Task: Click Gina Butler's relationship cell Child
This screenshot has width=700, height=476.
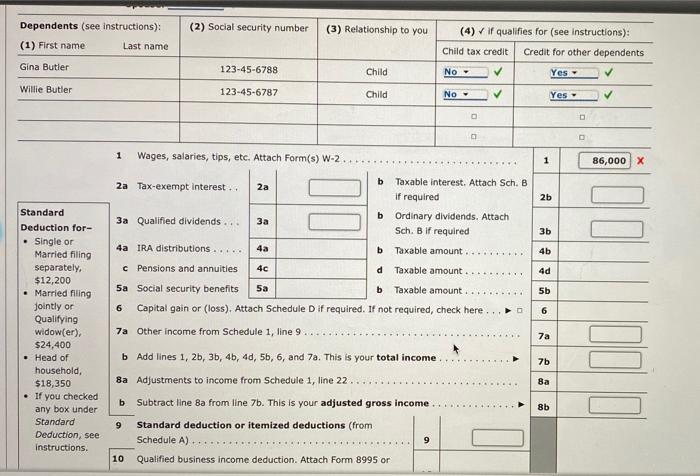Action: (376, 72)
